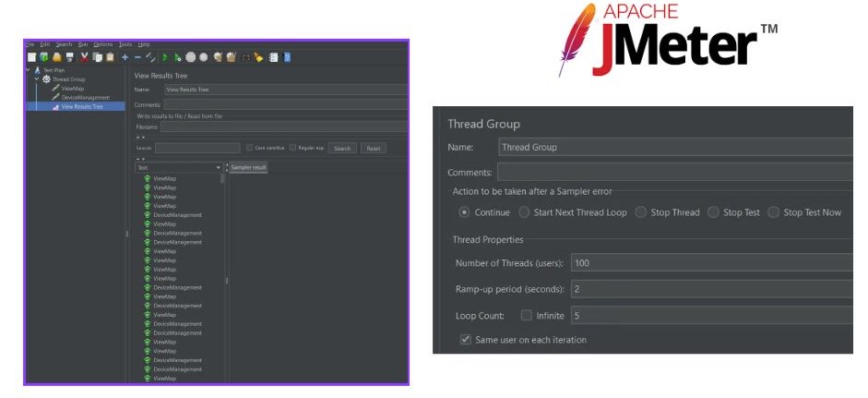Untick Same user on each iteration

pyautogui.click(x=466, y=339)
